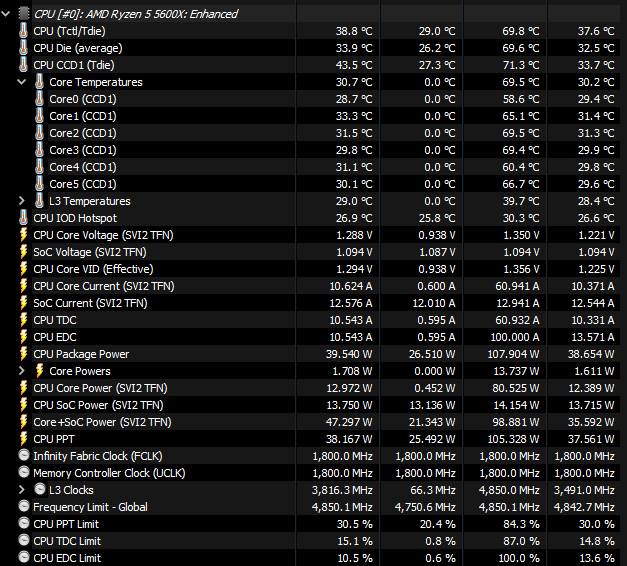Click clock icon beside L3 Clocks
This screenshot has width=627, height=566.
pos(40,489)
